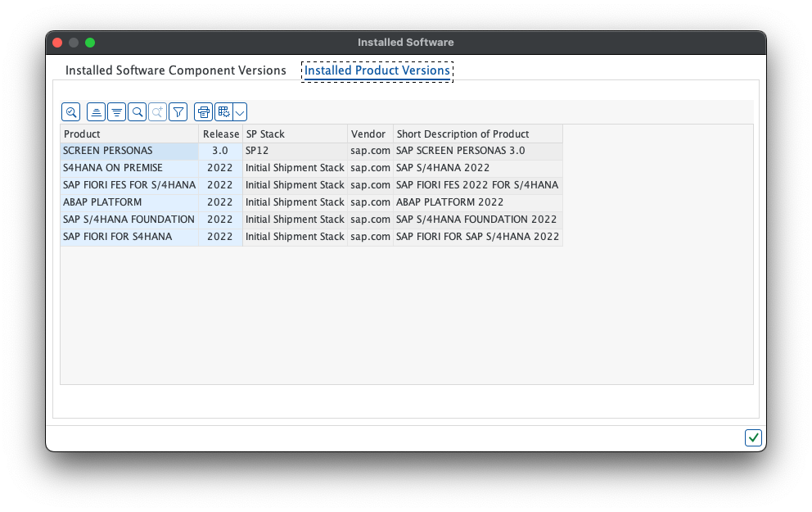Viewport: 812px width, 512px height.
Task: Select the SAP FIORI FOR S4HANA cell
Action: click(129, 236)
